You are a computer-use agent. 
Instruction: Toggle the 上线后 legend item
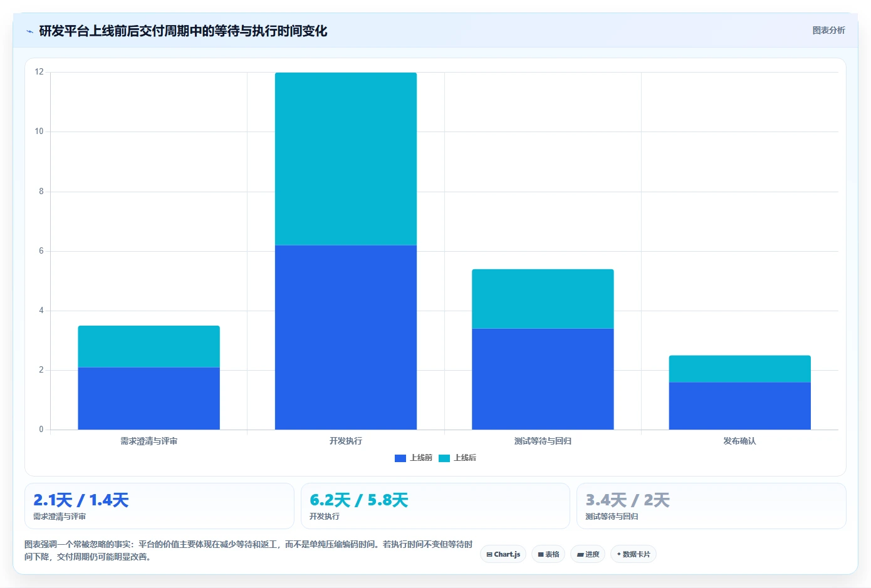(457, 458)
